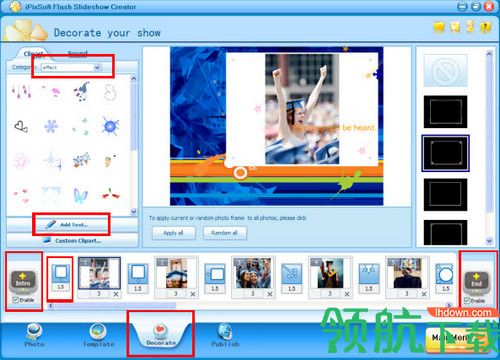Click the Apply all button
500x360 pixels.
click(x=173, y=233)
